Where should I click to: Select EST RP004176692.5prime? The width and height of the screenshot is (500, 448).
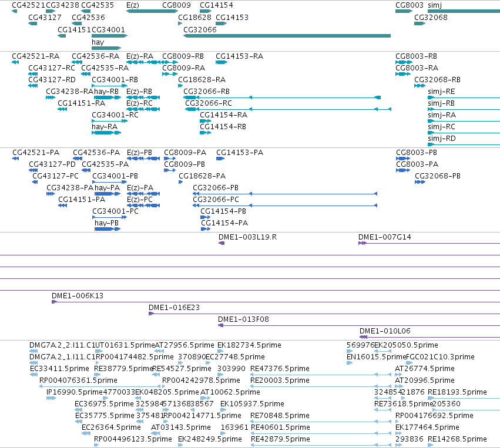click(397, 422)
